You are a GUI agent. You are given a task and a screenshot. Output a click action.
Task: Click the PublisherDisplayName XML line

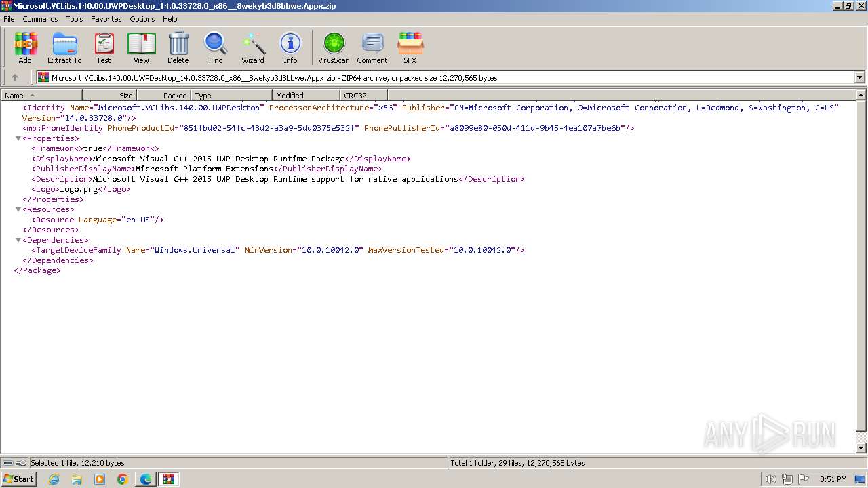[207, 169]
